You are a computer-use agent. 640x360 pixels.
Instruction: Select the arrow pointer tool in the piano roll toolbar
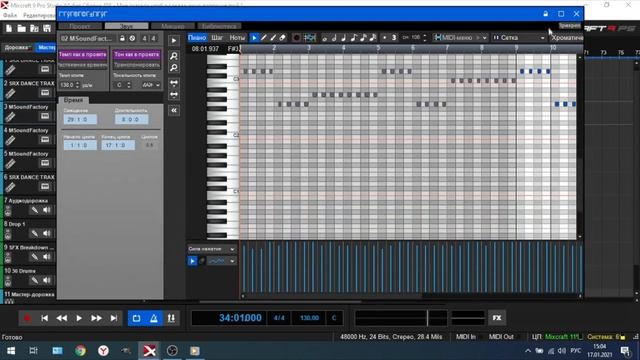[254, 38]
